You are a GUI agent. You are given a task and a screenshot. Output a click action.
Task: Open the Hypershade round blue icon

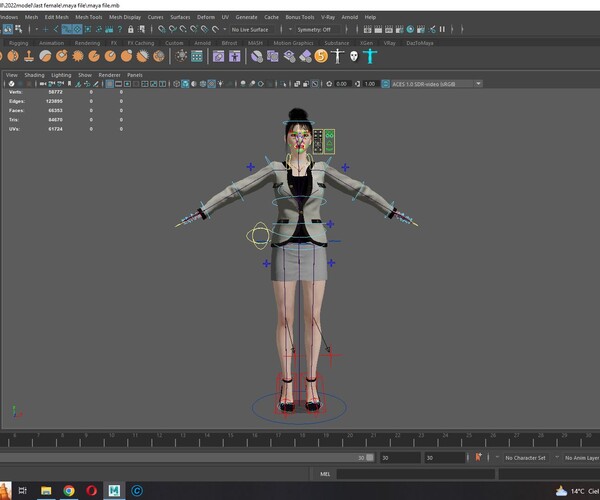tap(410, 29)
